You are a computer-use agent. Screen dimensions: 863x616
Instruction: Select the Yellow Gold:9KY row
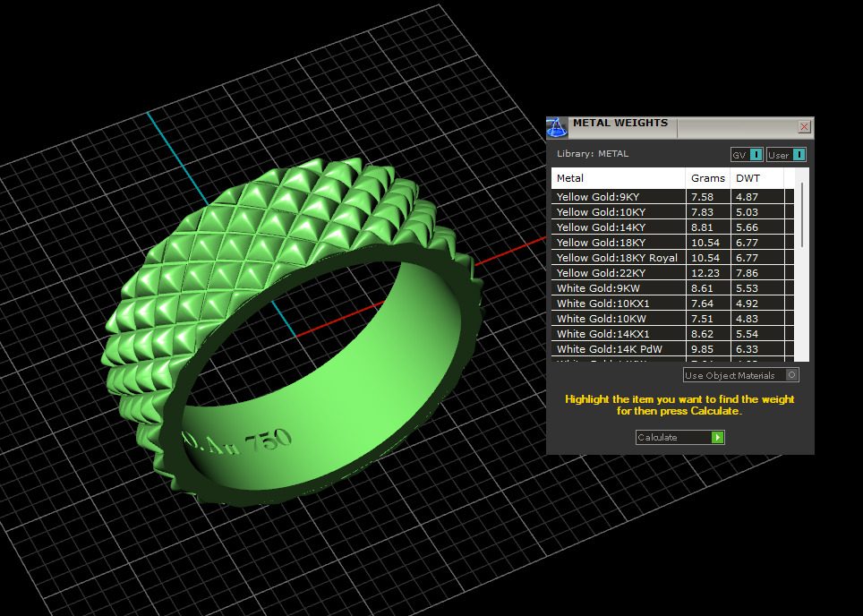672,196
